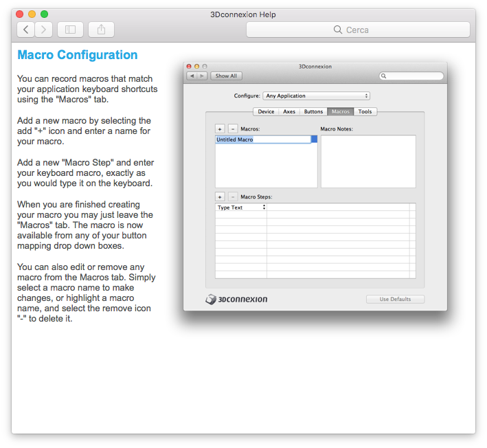Select the Untitled Macro name field
Screen dimensions: 487x448
click(x=263, y=139)
